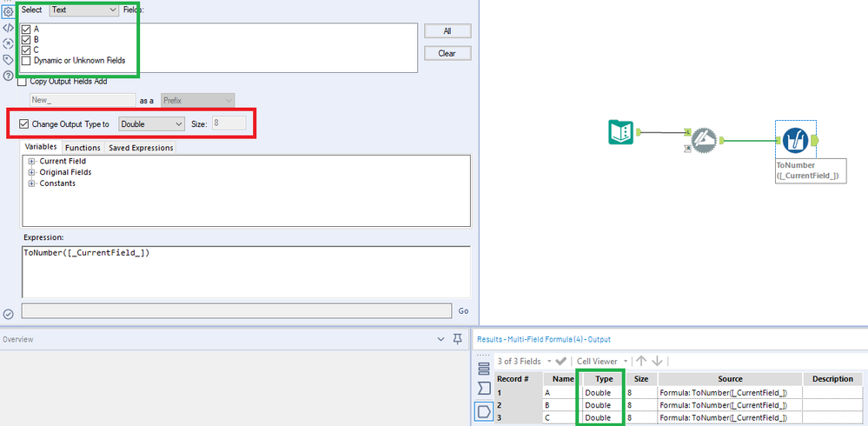Open the Configuration gear tab in sidebar
Viewport: 868px width, 426px height.
pos(9,11)
